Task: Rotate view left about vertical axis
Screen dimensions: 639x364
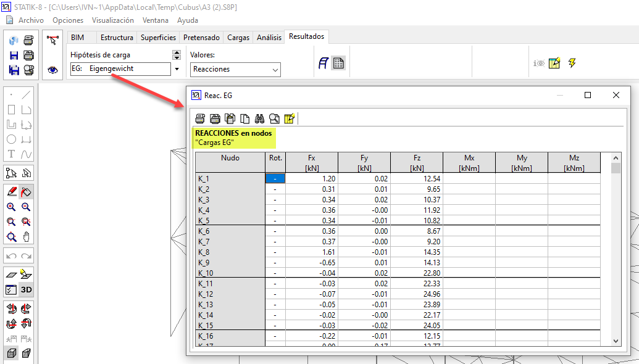Action: (x=11, y=309)
